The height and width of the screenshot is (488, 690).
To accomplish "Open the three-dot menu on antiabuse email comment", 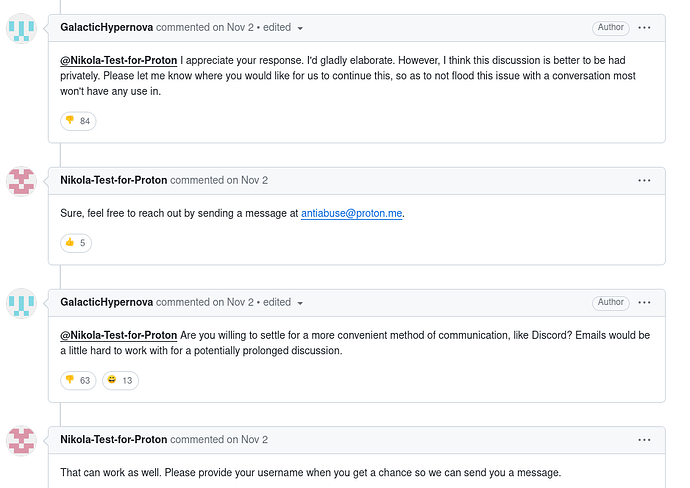I will [x=644, y=180].
